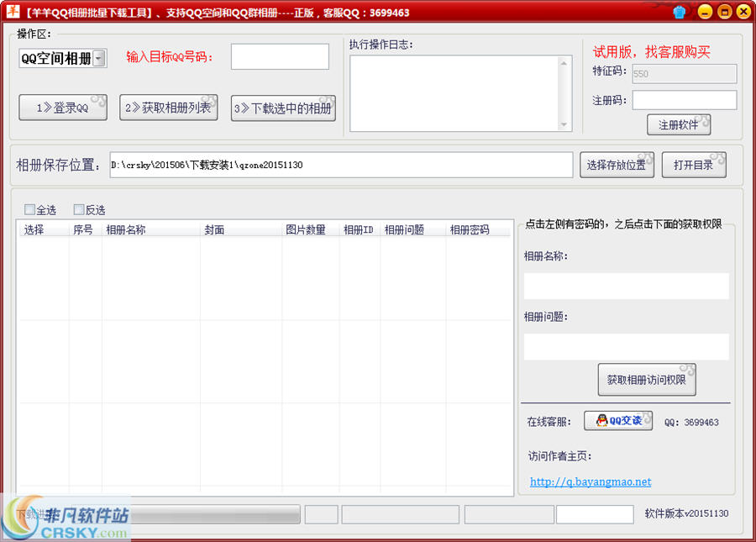Click the 注册码 registration code field
Viewport: 756px width, 542px height.
pos(684,100)
